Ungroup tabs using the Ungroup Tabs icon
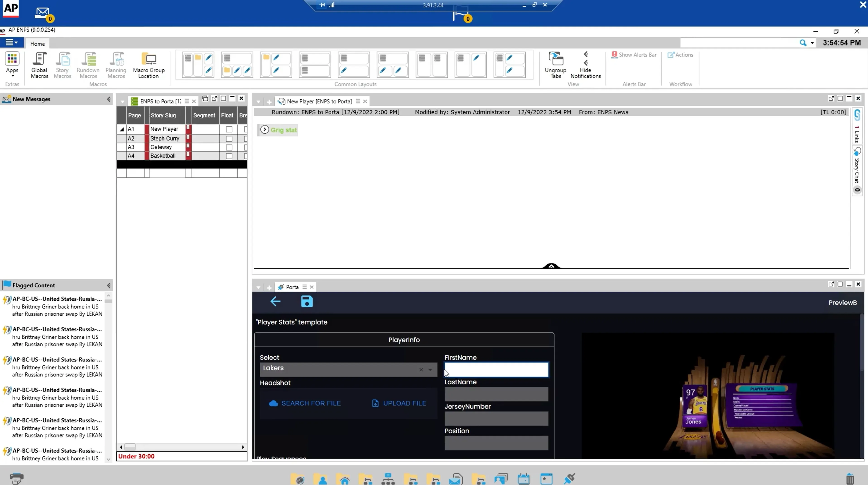The image size is (868, 485). tap(555, 65)
